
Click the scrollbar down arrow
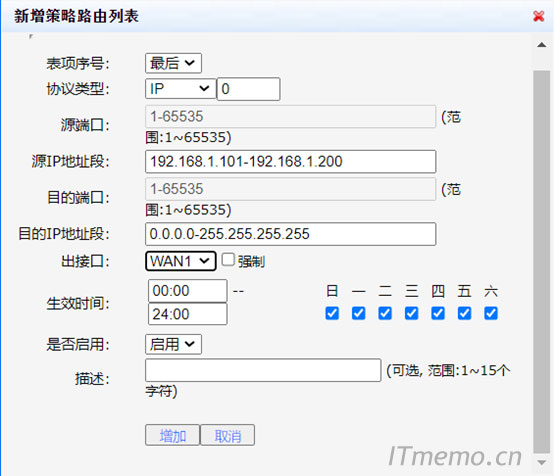click(x=542, y=462)
